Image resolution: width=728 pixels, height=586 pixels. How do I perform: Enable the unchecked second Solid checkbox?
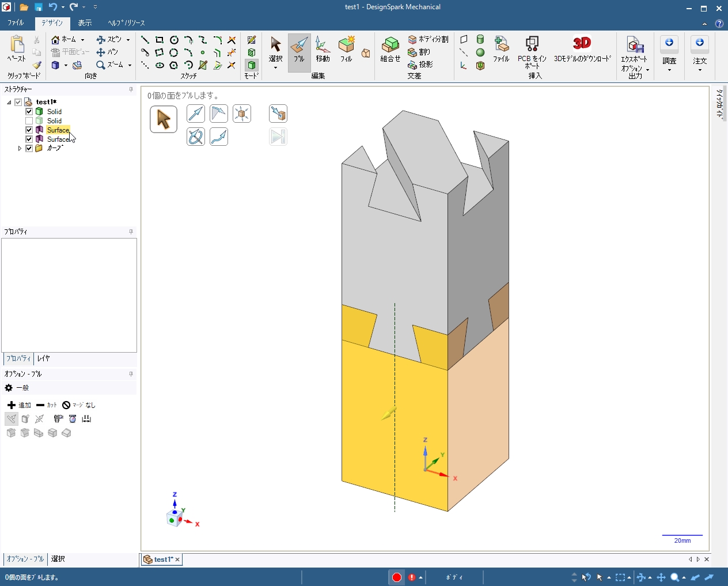point(29,121)
